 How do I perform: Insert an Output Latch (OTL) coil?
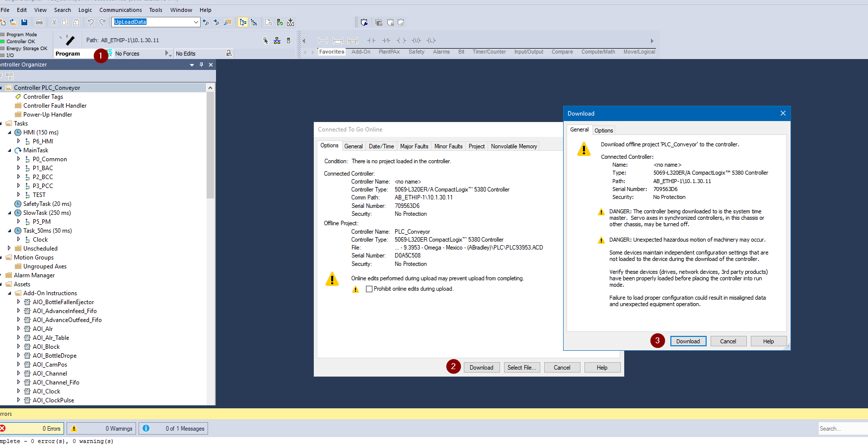click(431, 41)
